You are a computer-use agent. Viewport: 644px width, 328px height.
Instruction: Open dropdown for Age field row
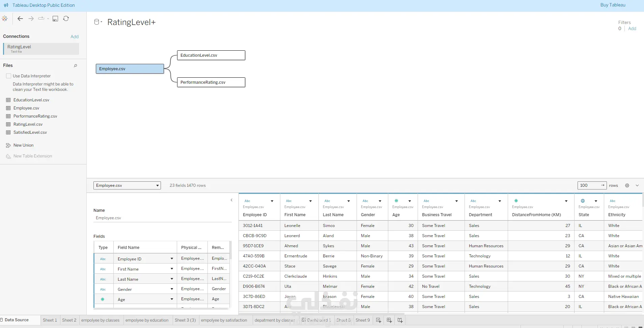pos(172,299)
